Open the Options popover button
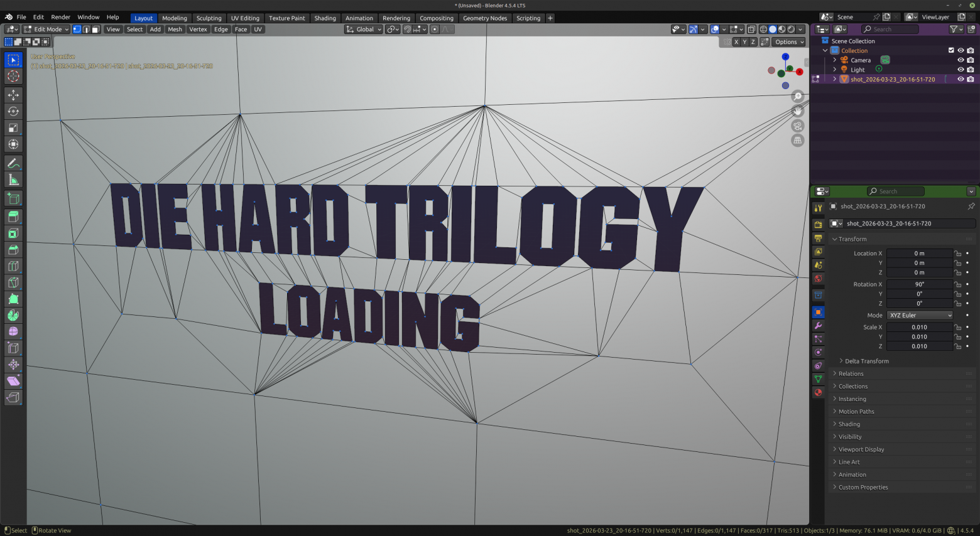The image size is (980, 536). coord(788,42)
